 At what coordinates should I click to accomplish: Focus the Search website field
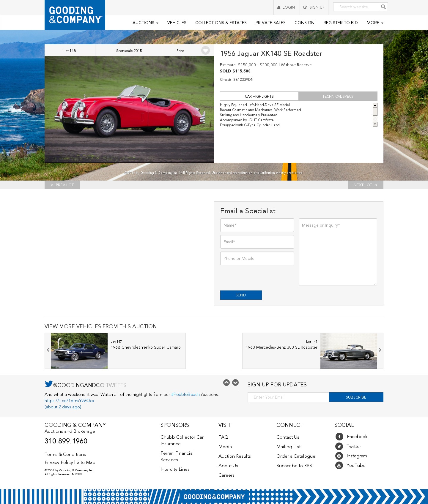click(356, 7)
